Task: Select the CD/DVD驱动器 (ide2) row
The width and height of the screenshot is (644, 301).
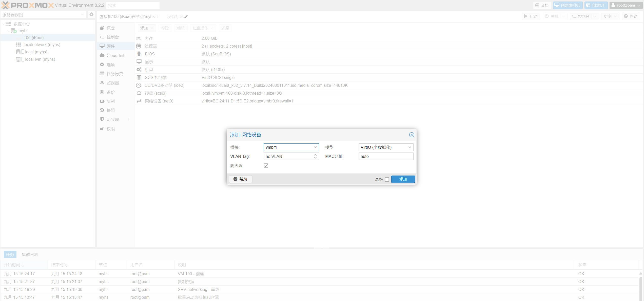Action: pyautogui.click(x=389, y=85)
